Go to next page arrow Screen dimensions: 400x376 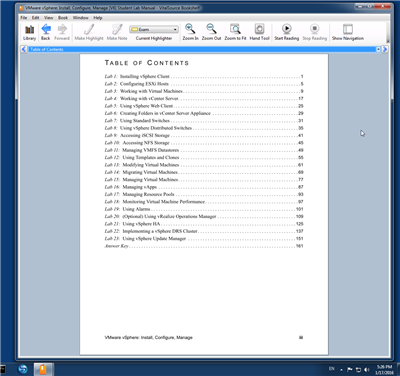click(385, 49)
